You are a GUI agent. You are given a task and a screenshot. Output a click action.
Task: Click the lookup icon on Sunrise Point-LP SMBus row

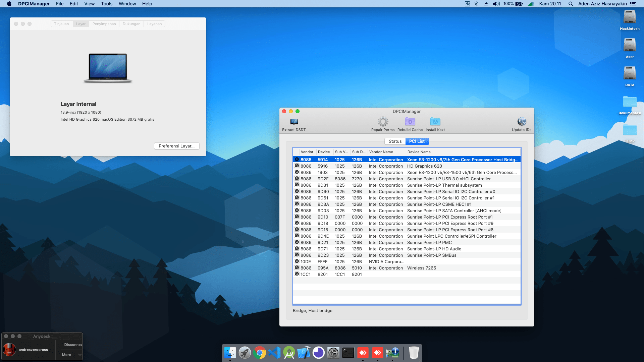tap(297, 255)
